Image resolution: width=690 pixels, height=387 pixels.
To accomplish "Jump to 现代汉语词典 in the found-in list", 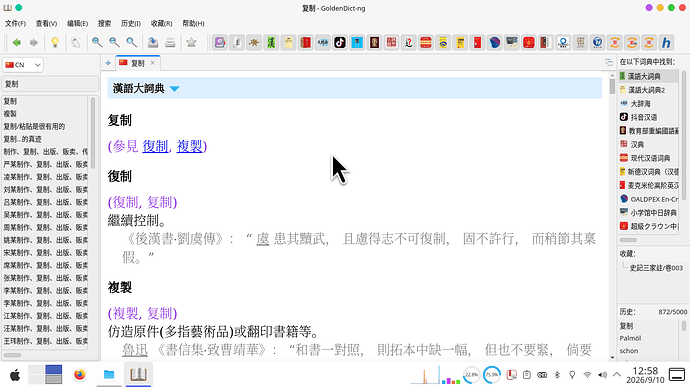I will tap(650, 158).
